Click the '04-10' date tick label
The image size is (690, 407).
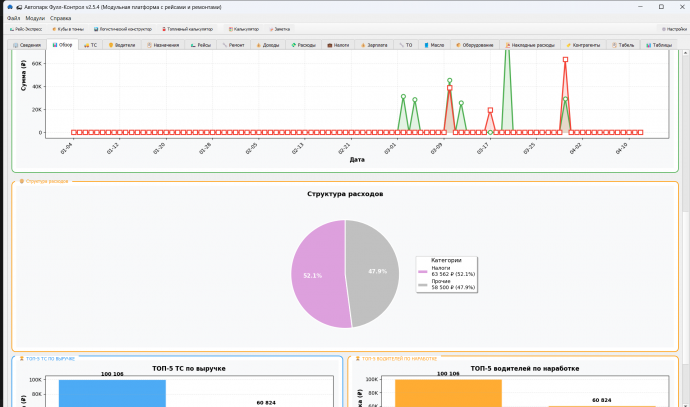(x=621, y=149)
